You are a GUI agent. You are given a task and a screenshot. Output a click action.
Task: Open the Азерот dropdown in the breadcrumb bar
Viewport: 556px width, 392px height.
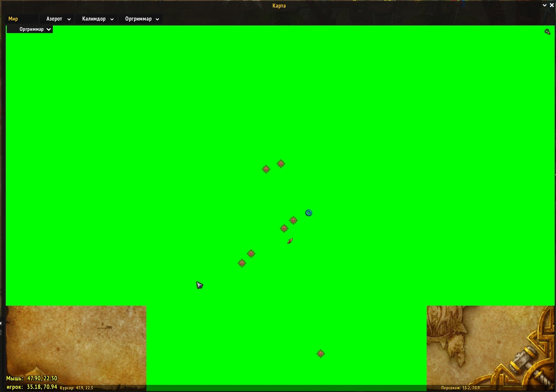[58, 19]
